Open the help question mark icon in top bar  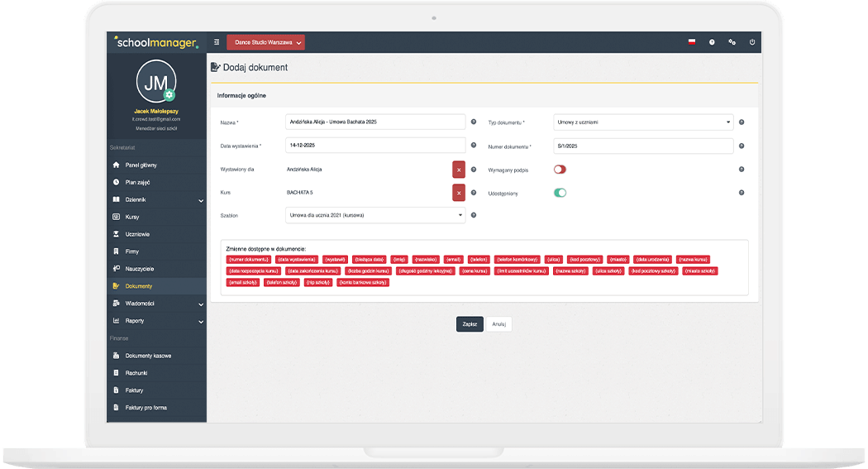coord(712,41)
